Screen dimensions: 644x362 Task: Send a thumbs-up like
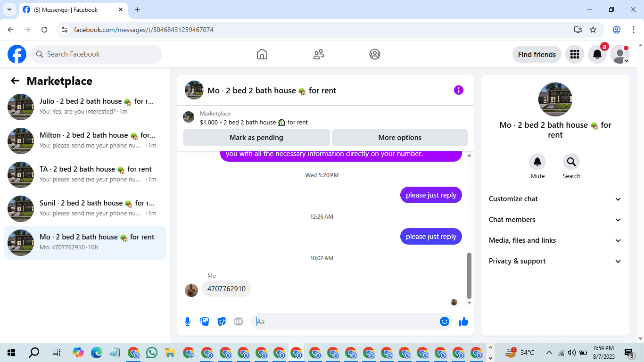click(463, 321)
